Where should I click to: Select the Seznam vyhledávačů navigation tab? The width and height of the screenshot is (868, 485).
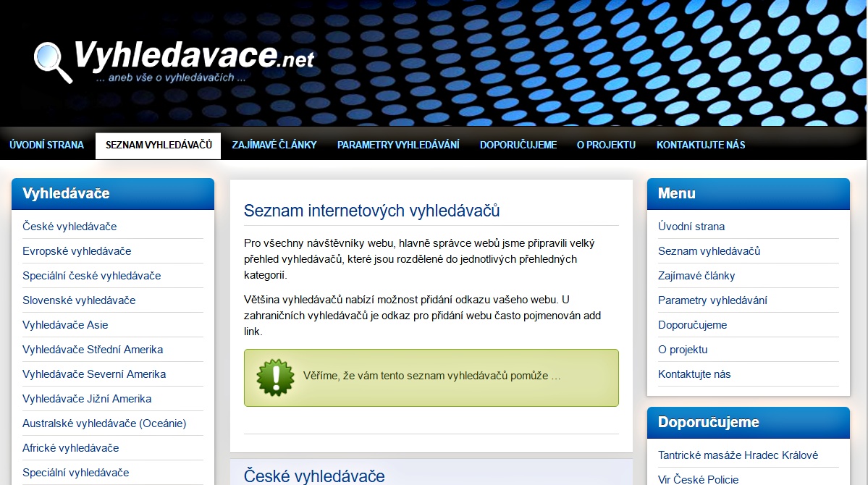159,145
